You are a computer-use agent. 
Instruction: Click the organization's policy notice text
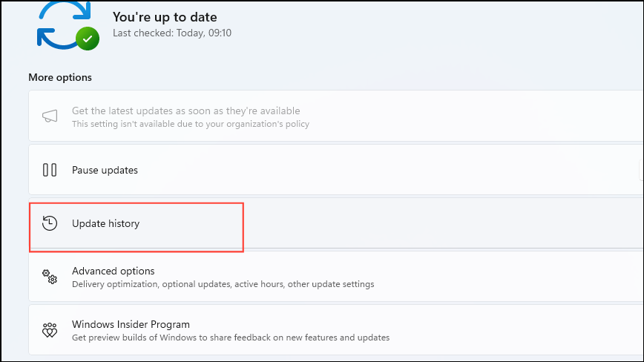(x=191, y=124)
